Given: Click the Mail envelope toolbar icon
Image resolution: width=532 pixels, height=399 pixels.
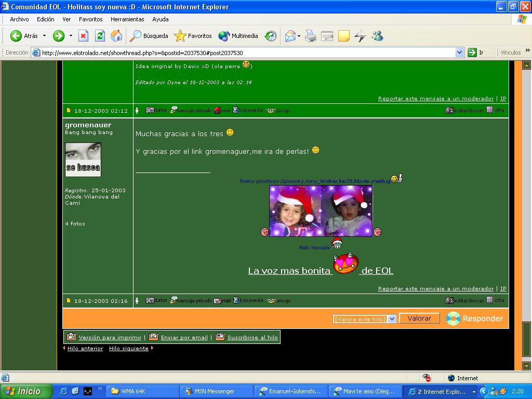Looking at the screenshot, I should (290, 36).
